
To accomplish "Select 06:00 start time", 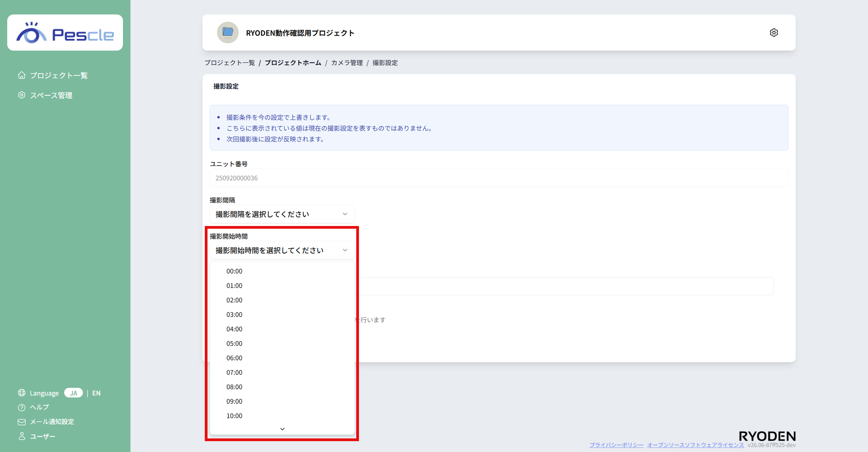I will click(282, 358).
